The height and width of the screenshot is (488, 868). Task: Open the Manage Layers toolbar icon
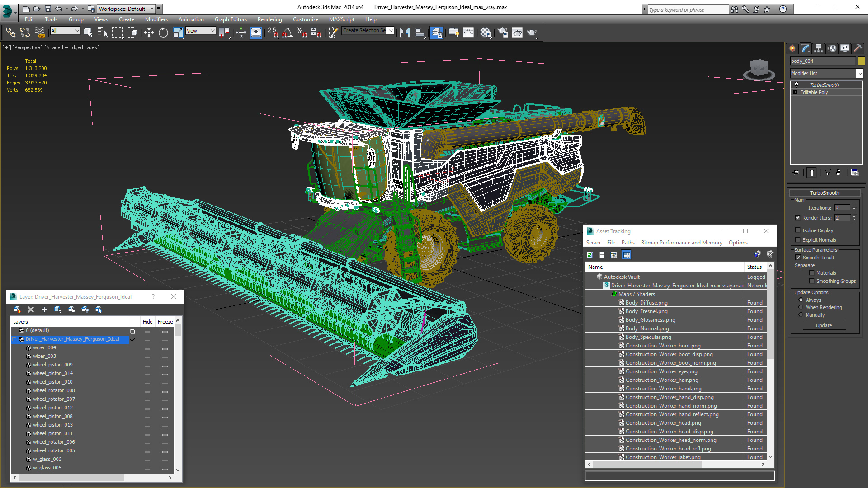click(x=436, y=32)
